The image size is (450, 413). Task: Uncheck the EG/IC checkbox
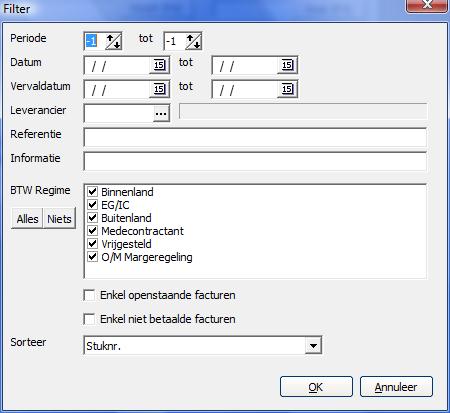[x=92, y=205]
